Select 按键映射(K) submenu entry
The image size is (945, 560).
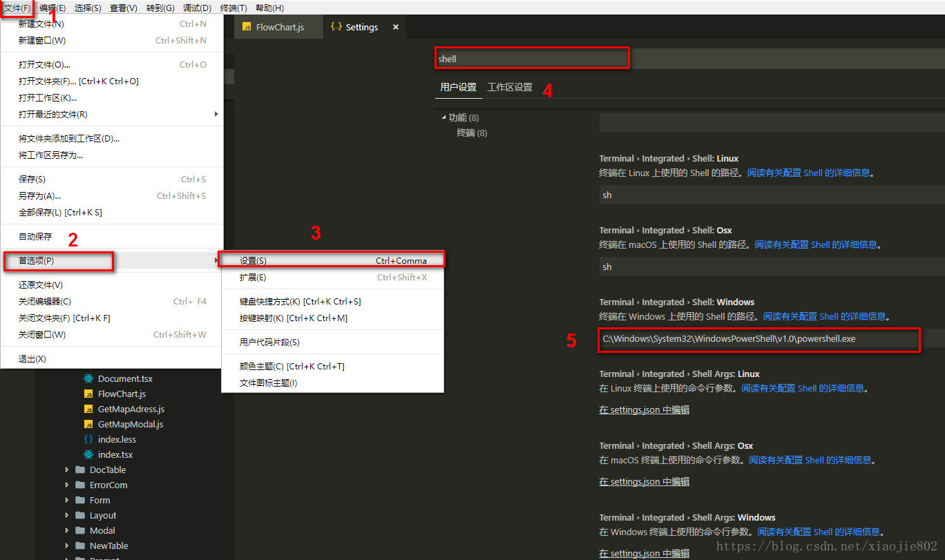click(x=332, y=318)
